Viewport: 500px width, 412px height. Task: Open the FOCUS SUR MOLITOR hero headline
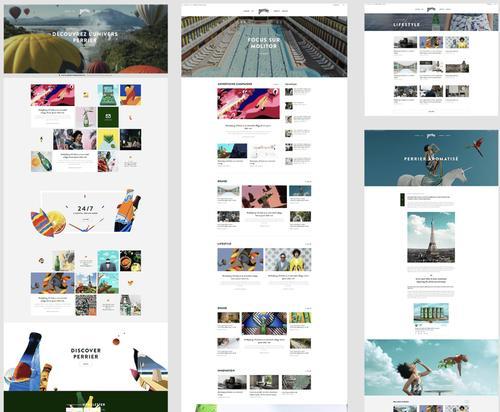pos(264,43)
